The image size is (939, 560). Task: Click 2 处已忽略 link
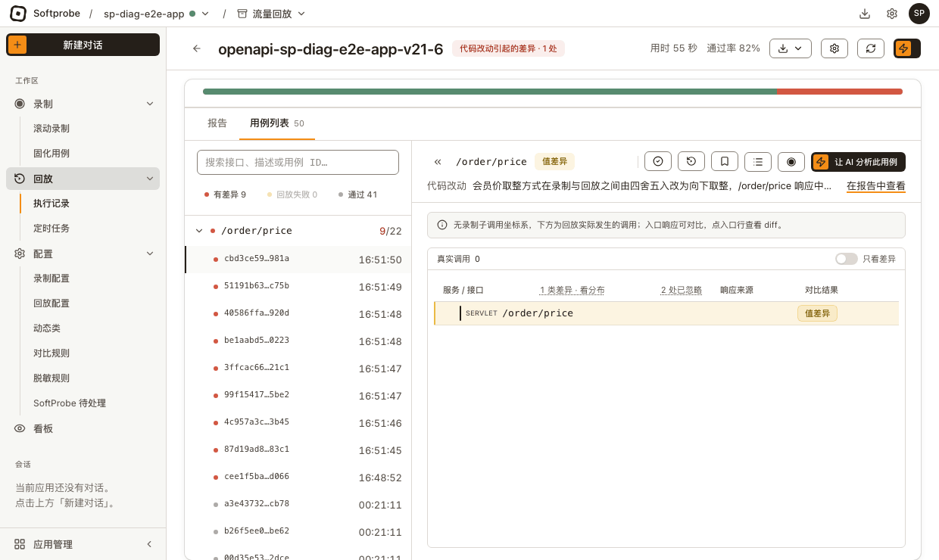point(682,290)
